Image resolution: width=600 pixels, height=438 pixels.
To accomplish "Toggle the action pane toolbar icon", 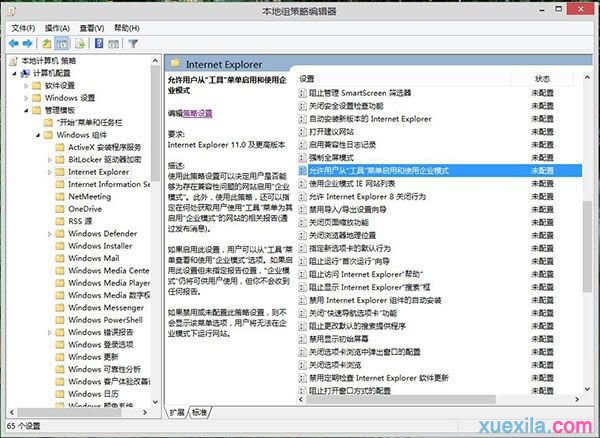I will coord(114,44).
